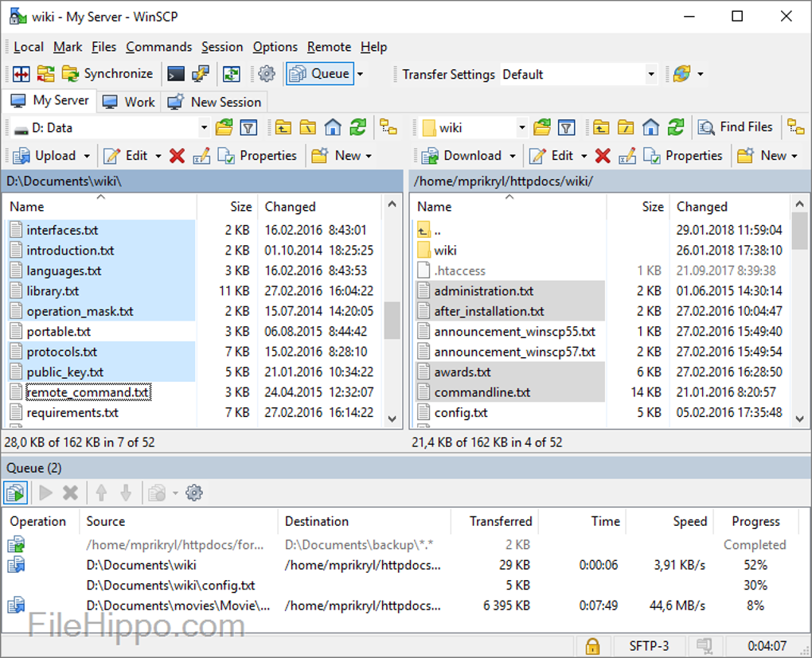The image size is (812, 658).
Task: Open the Transfer Settings Default combo box
Action: [x=579, y=75]
